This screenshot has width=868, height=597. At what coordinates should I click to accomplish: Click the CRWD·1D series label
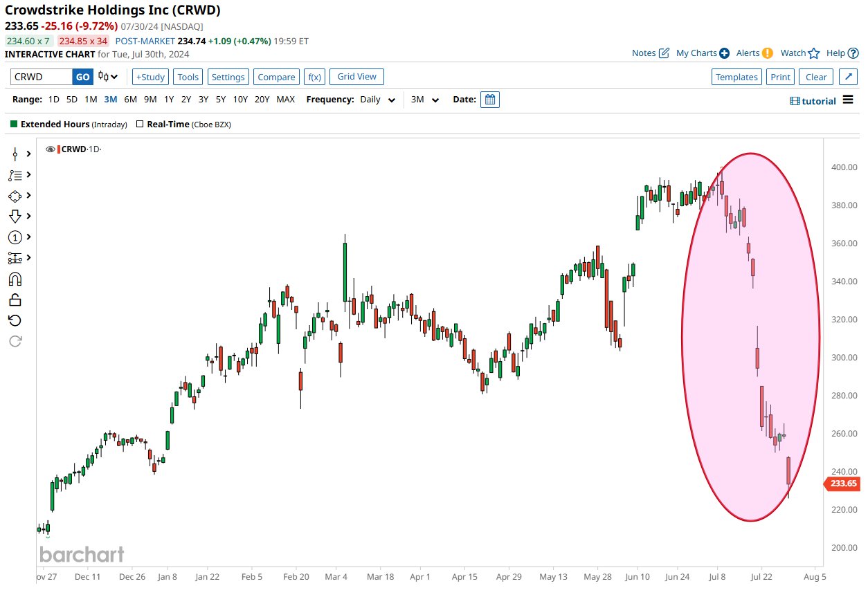point(80,149)
